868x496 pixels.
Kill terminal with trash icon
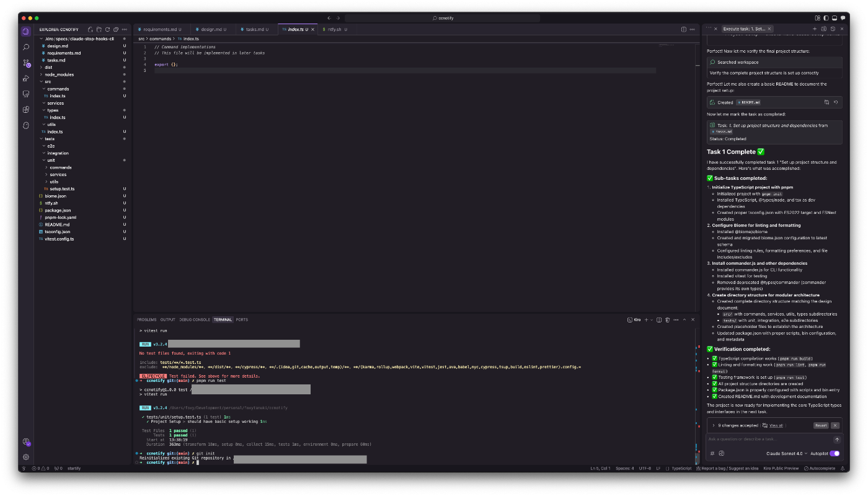pyautogui.click(x=667, y=320)
